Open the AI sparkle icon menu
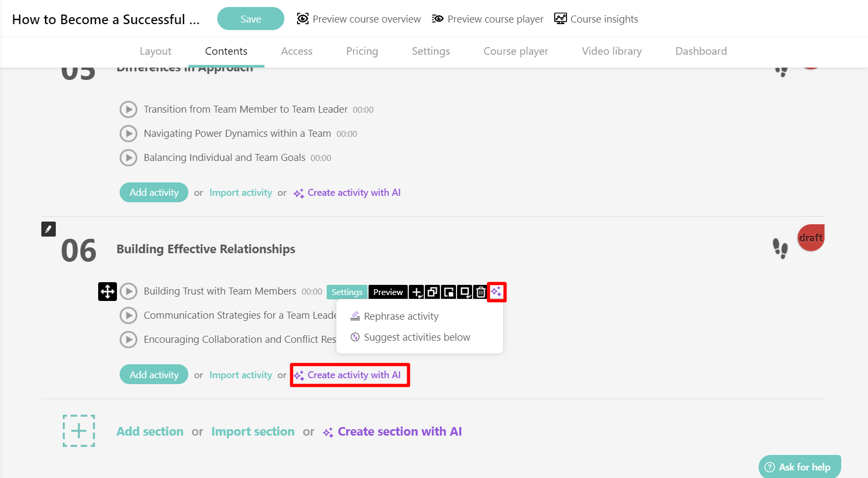868x478 pixels. [x=496, y=292]
